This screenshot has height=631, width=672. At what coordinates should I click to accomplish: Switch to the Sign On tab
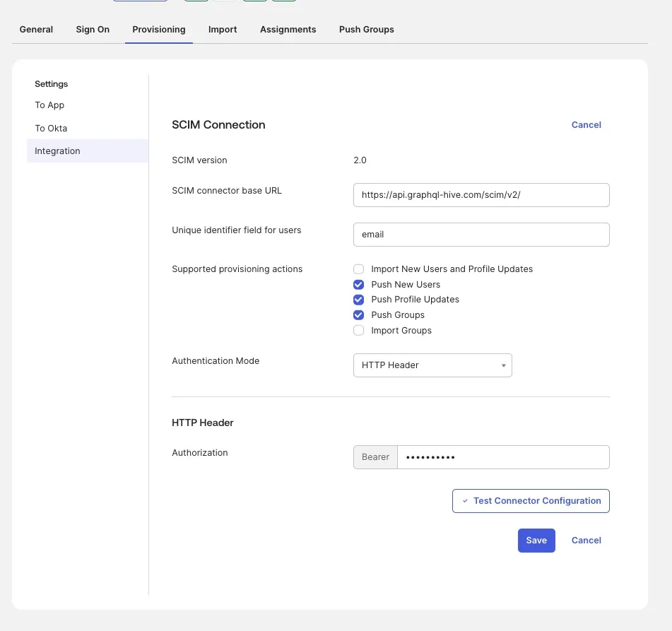pyautogui.click(x=93, y=30)
